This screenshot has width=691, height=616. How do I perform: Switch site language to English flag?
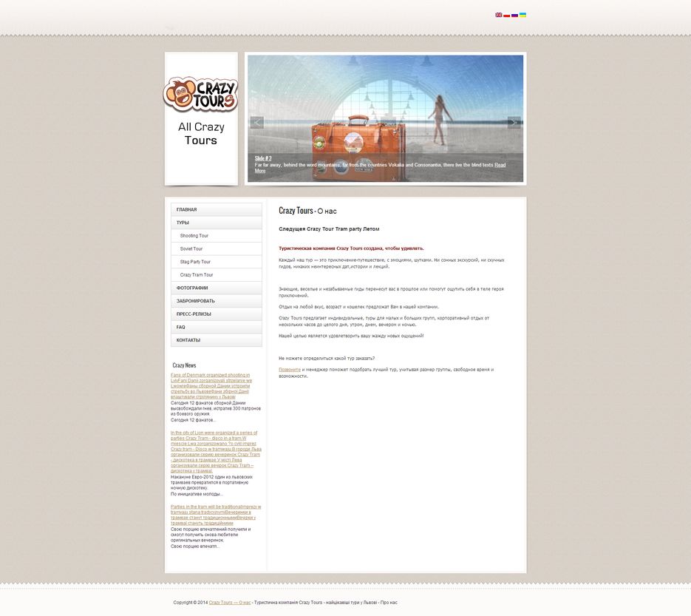(x=498, y=15)
